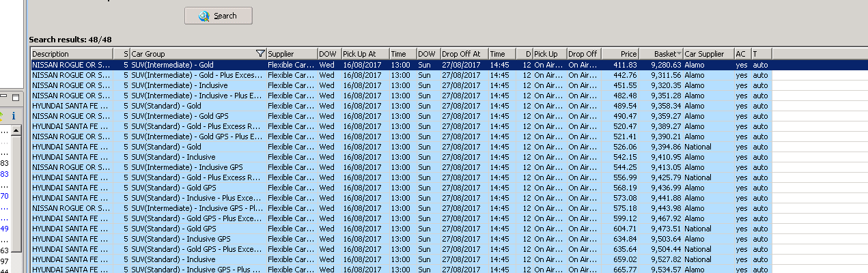Click the Drop Off column header
The image size is (868, 273).
point(584,53)
